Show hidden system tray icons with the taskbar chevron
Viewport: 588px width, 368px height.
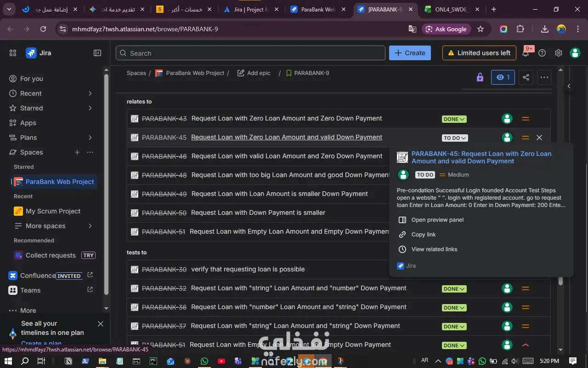pyautogui.click(x=438, y=361)
